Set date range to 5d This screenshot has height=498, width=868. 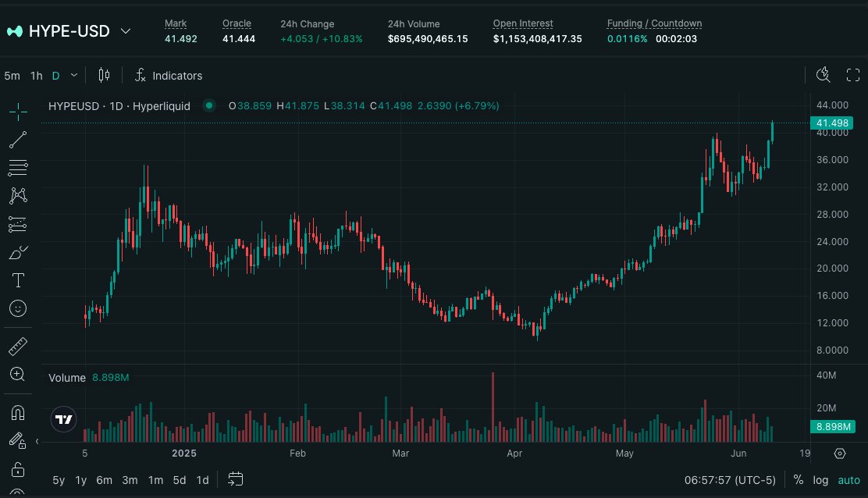[x=180, y=480]
